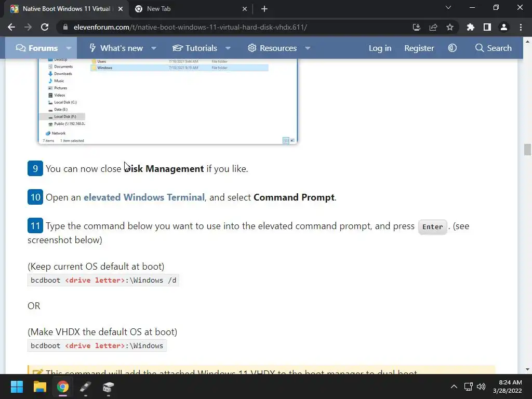
Task: Open clock showing 8:24 AM
Action: [508, 387]
